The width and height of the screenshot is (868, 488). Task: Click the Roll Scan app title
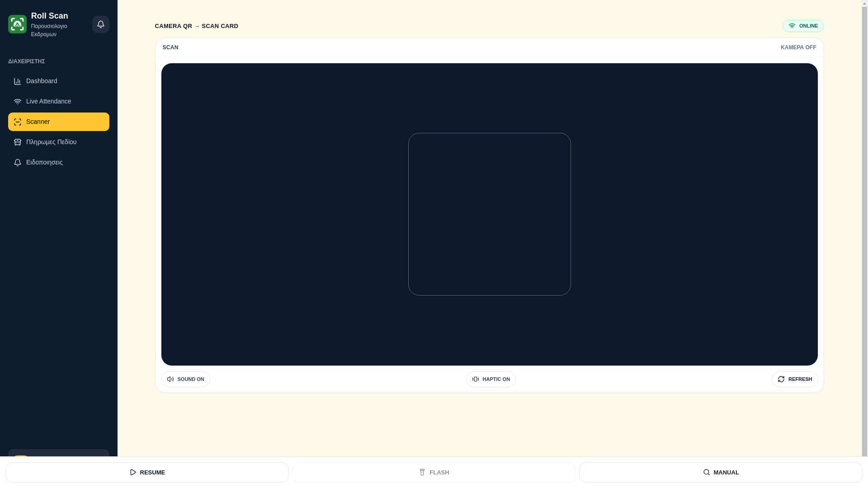[50, 16]
